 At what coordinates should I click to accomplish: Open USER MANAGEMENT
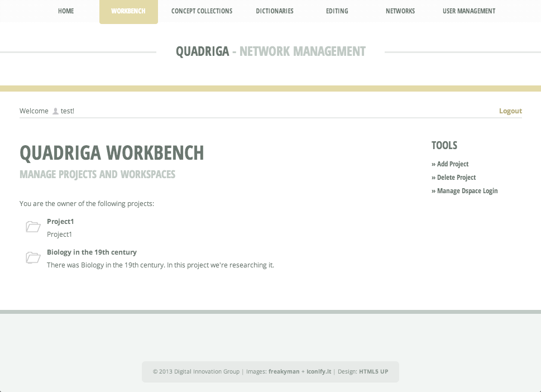coord(468,11)
